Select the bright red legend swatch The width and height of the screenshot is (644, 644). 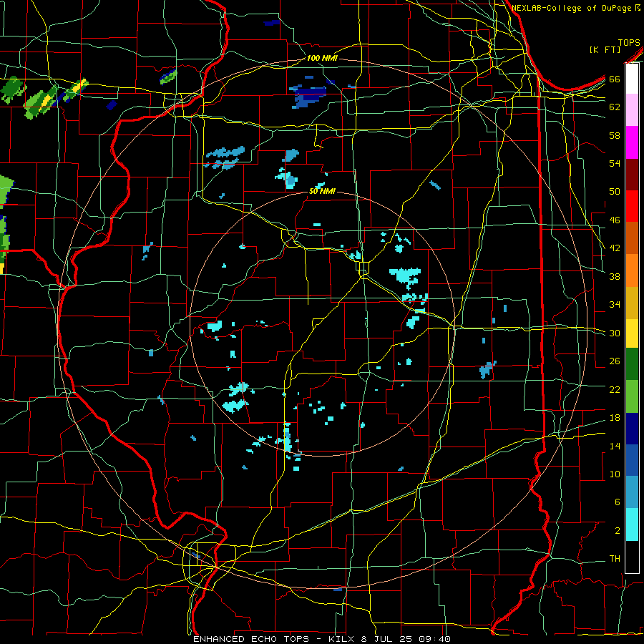pos(632,206)
